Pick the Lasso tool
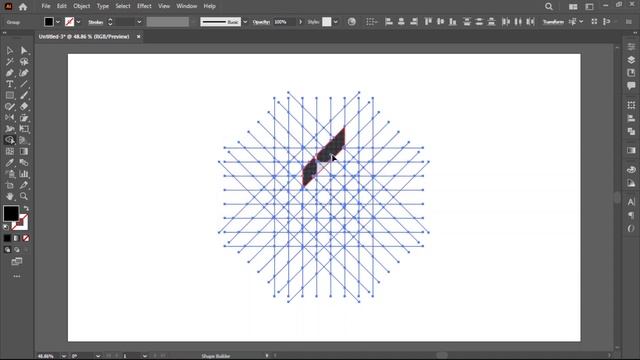Viewport: 640px width, 360px height. pyautogui.click(x=24, y=62)
